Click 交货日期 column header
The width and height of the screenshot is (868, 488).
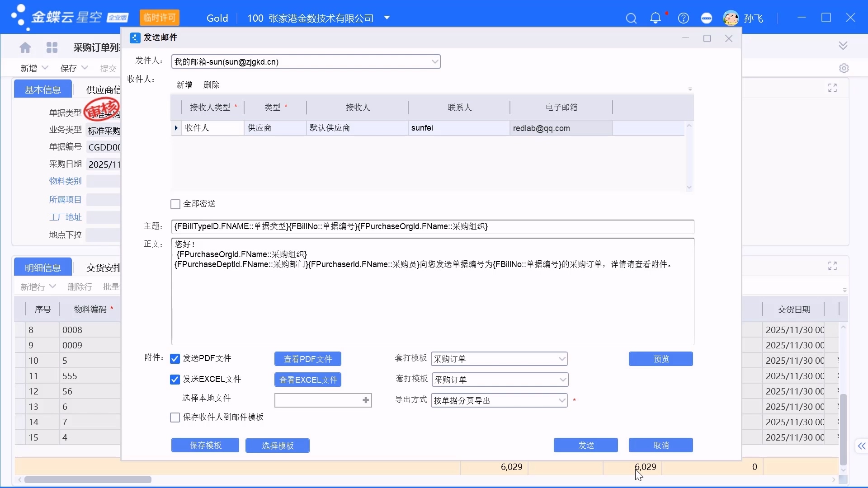pos(794,309)
